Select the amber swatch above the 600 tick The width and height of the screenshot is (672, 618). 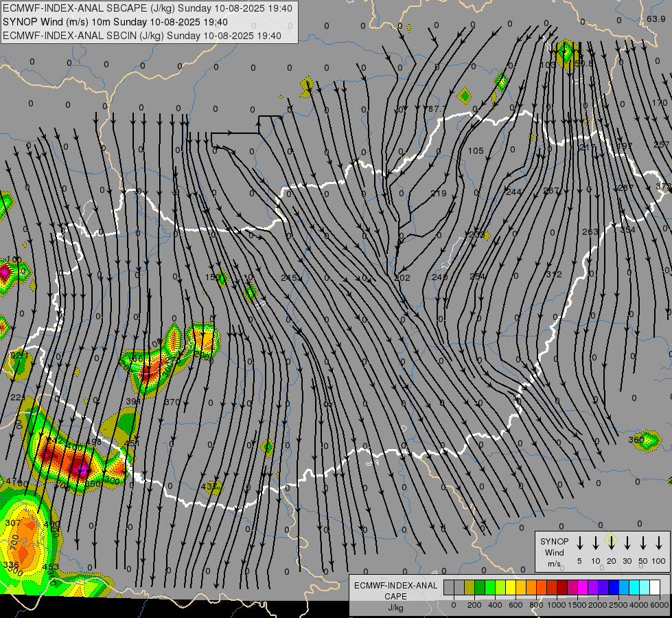[x=521, y=587]
